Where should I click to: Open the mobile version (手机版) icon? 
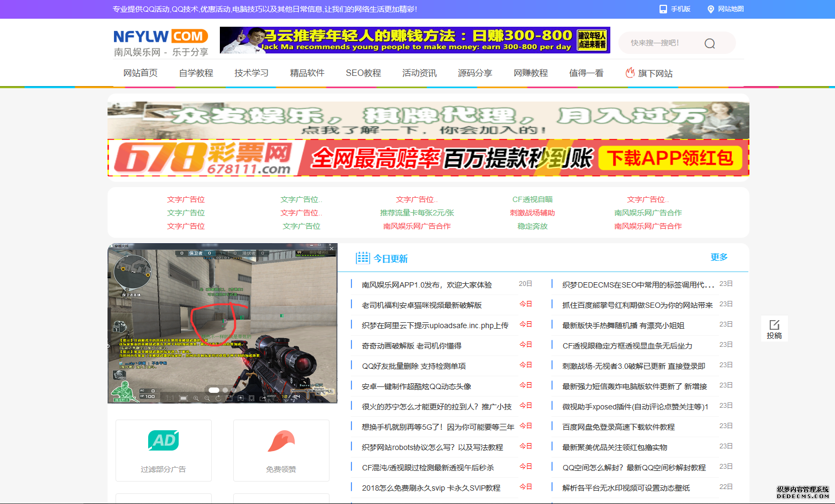[x=663, y=9]
